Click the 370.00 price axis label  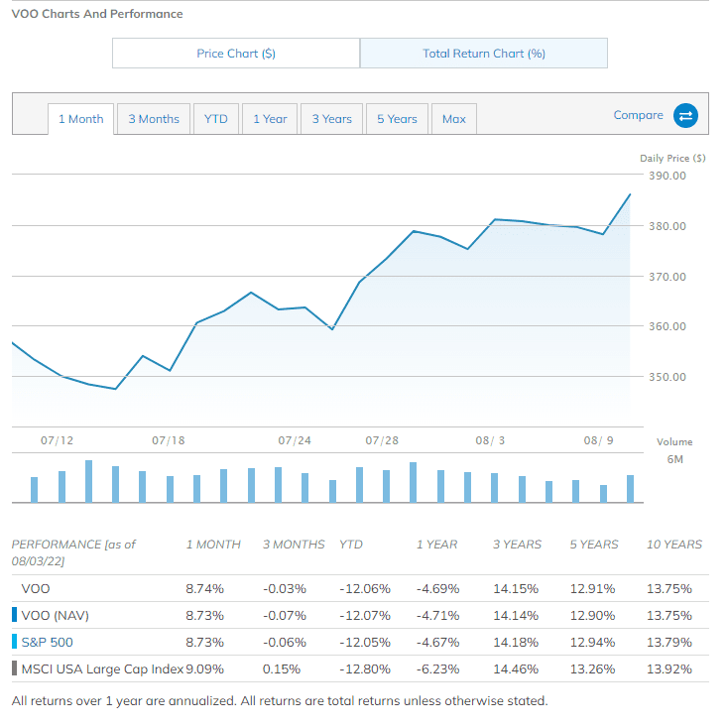click(667, 277)
